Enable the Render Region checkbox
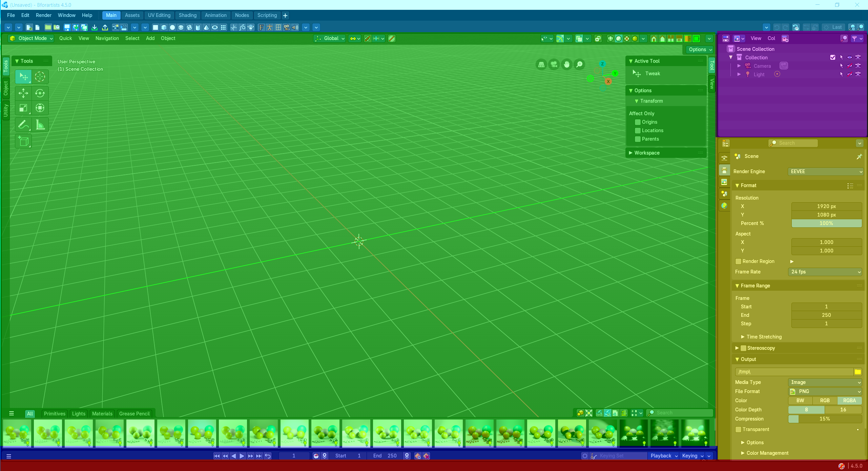 pos(738,261)
